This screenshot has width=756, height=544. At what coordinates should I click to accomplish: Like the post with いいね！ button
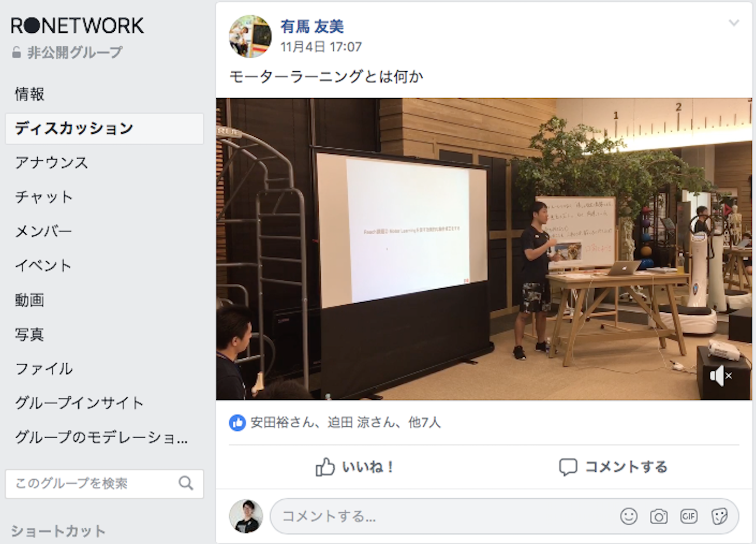pos(354,467)
